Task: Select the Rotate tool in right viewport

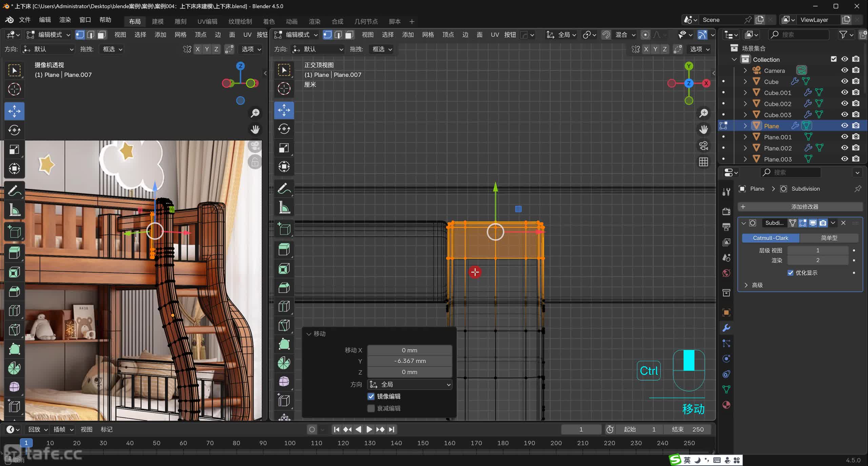Action: coord(284,129)
